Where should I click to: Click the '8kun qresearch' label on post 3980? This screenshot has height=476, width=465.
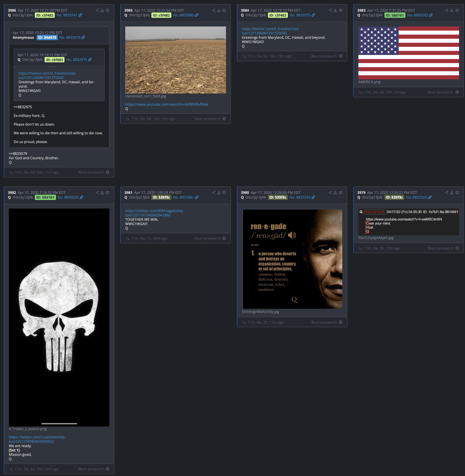[x=324, y=322]
